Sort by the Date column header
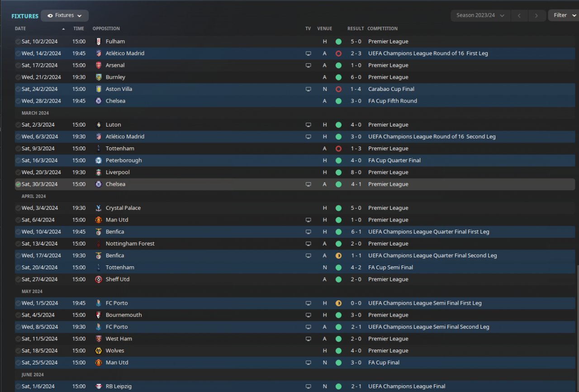The width and height of the screenshot is (579, 392). coord(20,28)
